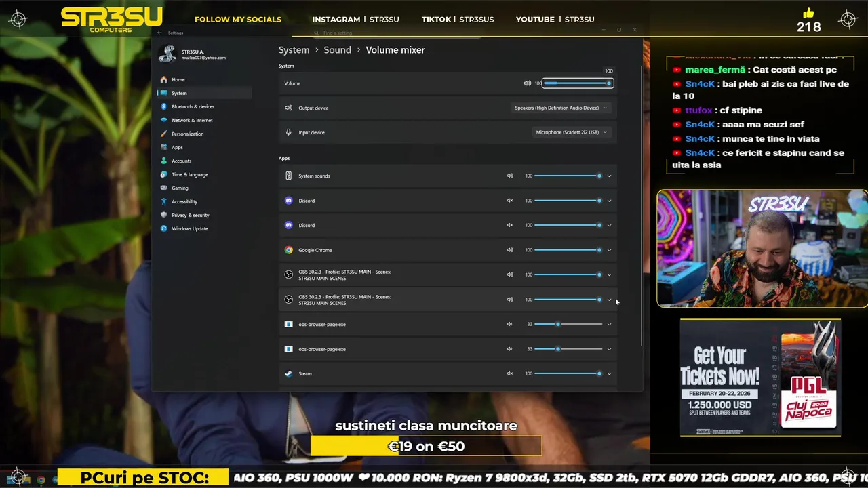This screenshot has height=488, width=868.
Task: Click the main Volume slider
Action: tap(578, 83)
